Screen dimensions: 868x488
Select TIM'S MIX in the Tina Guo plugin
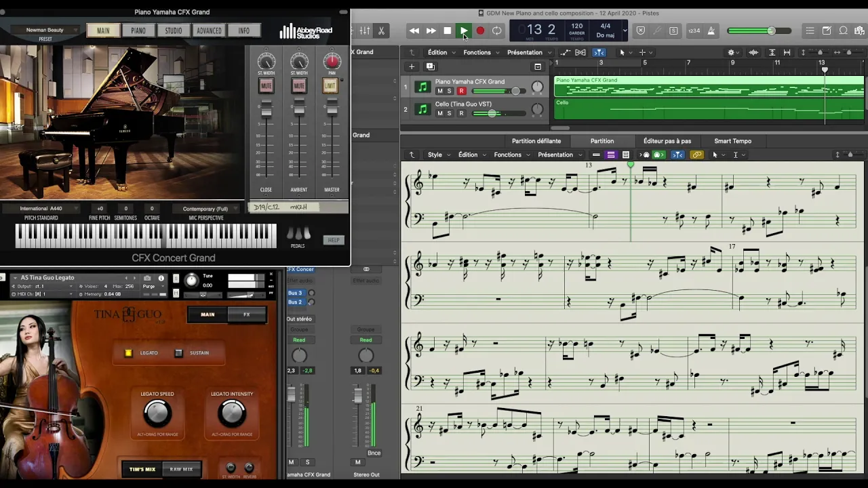click(x=142, y=469)
